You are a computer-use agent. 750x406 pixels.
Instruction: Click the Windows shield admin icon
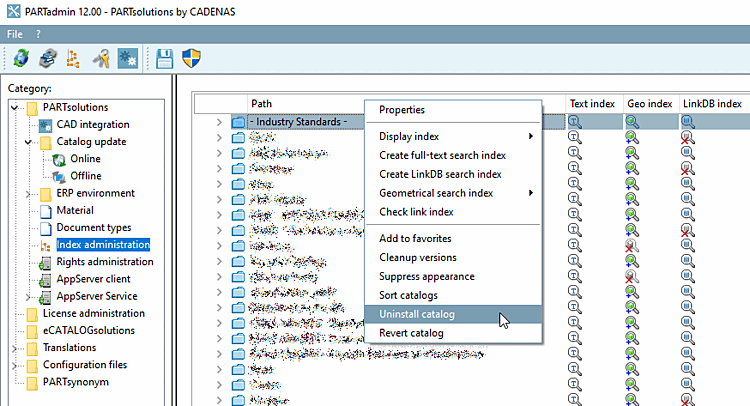point(191,58)
